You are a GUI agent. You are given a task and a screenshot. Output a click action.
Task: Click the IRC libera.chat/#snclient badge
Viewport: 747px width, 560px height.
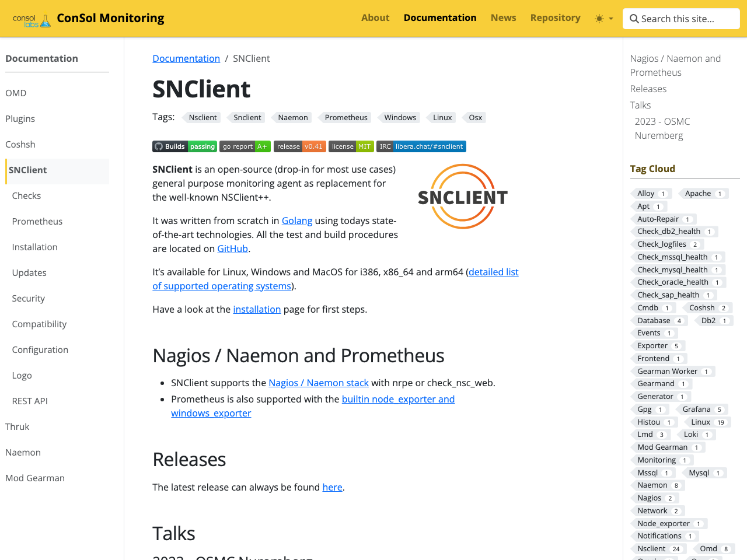coord(421,146)
